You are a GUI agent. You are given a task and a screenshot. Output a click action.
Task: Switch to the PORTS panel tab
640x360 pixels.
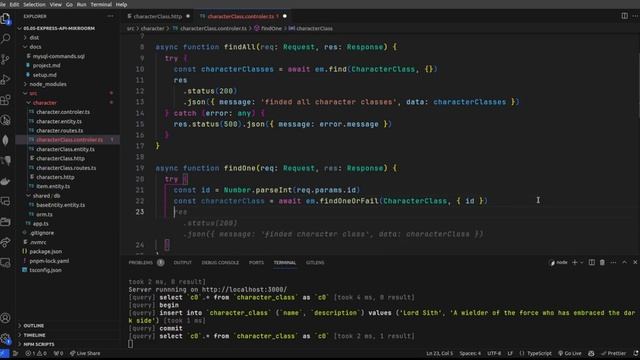coord(256,262)
